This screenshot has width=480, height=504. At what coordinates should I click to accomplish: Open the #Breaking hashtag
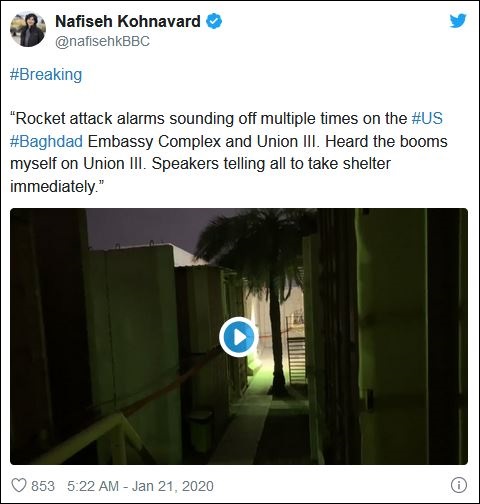46,74
